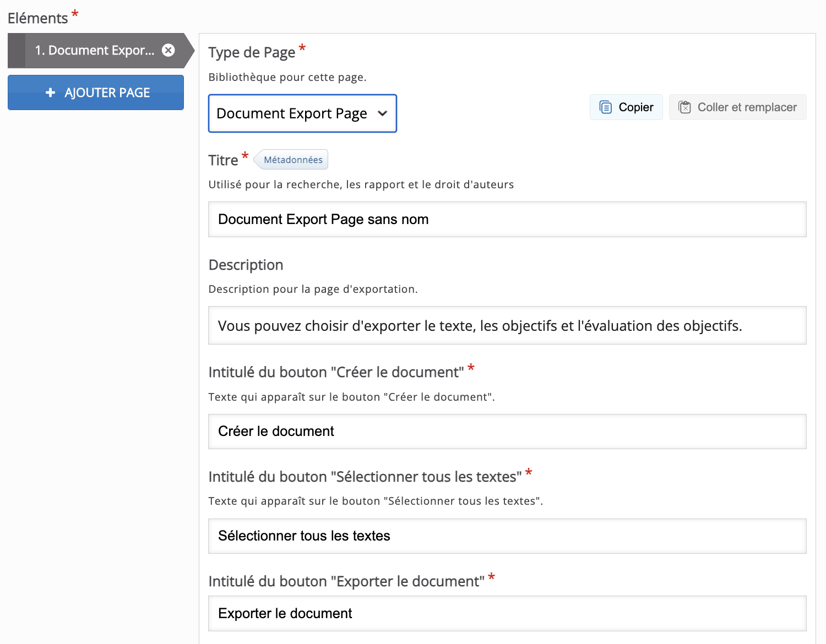826x644 pixels.
Task: Remove the Document Export page with the X icon
Action: click(x=169, y=50)
